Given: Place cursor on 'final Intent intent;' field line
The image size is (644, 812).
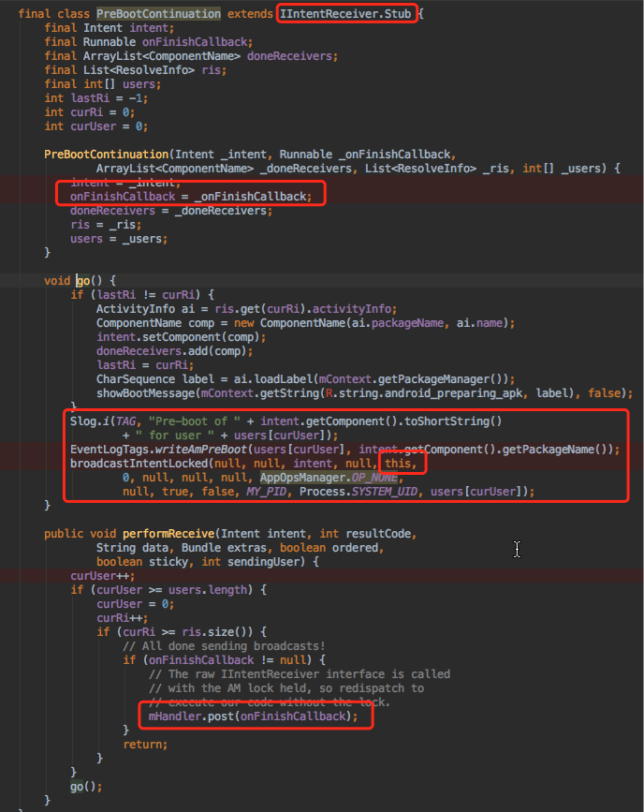Looking at the screenshot, I should (110, 28).
